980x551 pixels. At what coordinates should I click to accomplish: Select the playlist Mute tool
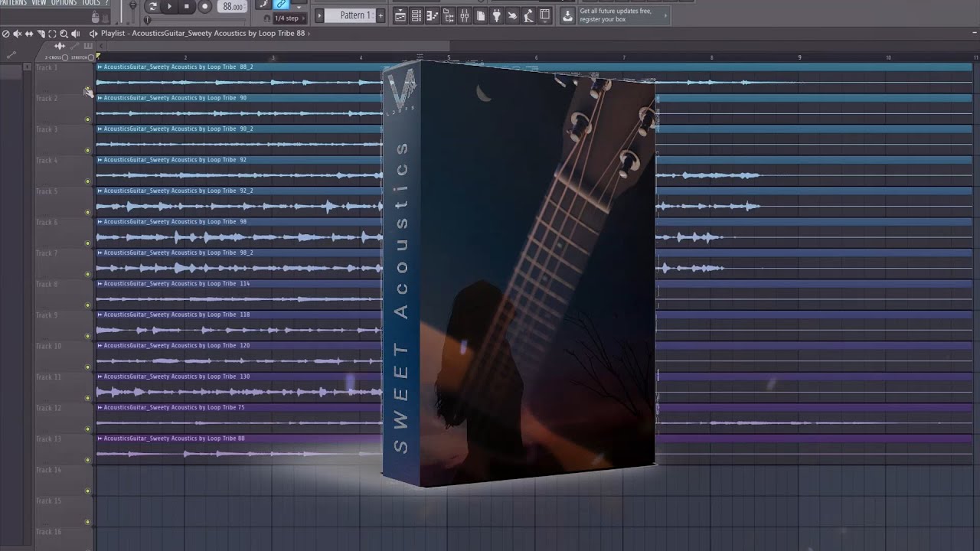point(18,34)
